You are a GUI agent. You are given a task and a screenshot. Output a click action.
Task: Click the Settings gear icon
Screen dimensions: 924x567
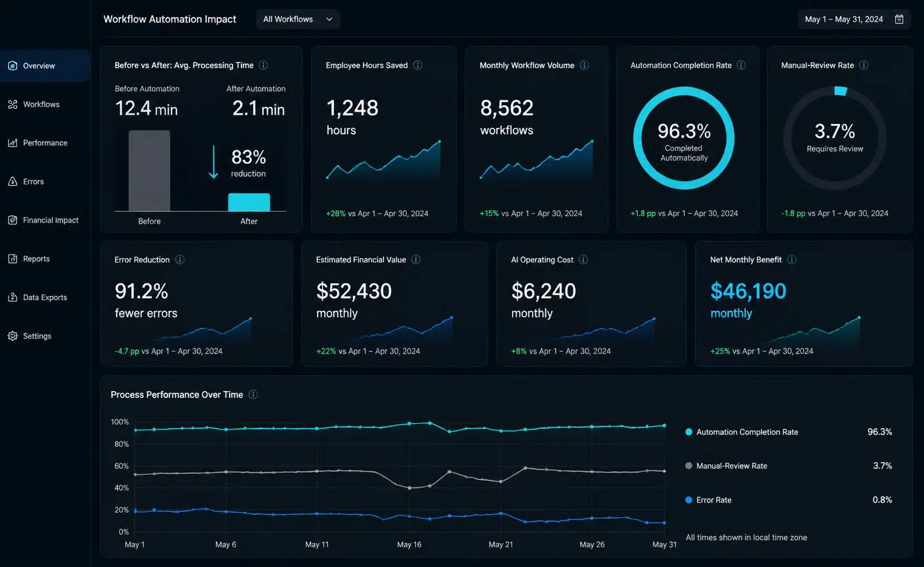tap(12, 336)
